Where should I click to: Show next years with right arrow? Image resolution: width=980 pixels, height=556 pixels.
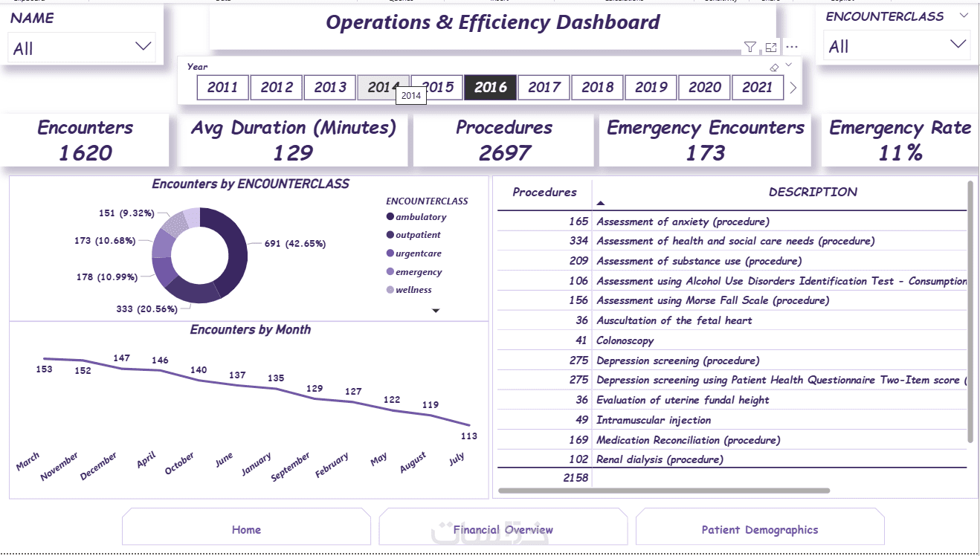click(793, 88)
